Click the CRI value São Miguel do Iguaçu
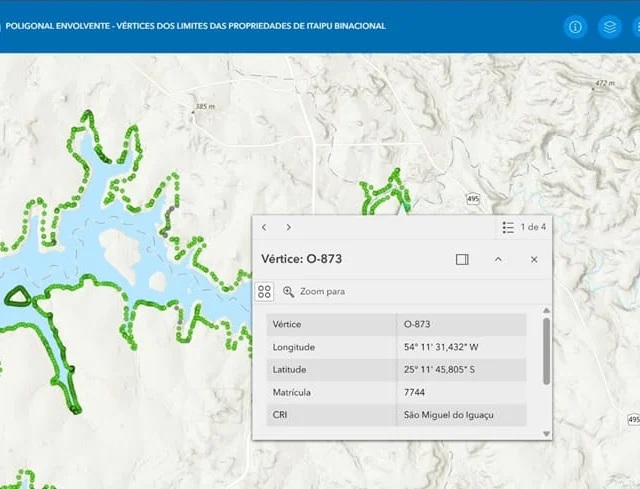The width and height of the screenshot is (640, 489). [x=449, y=415]
